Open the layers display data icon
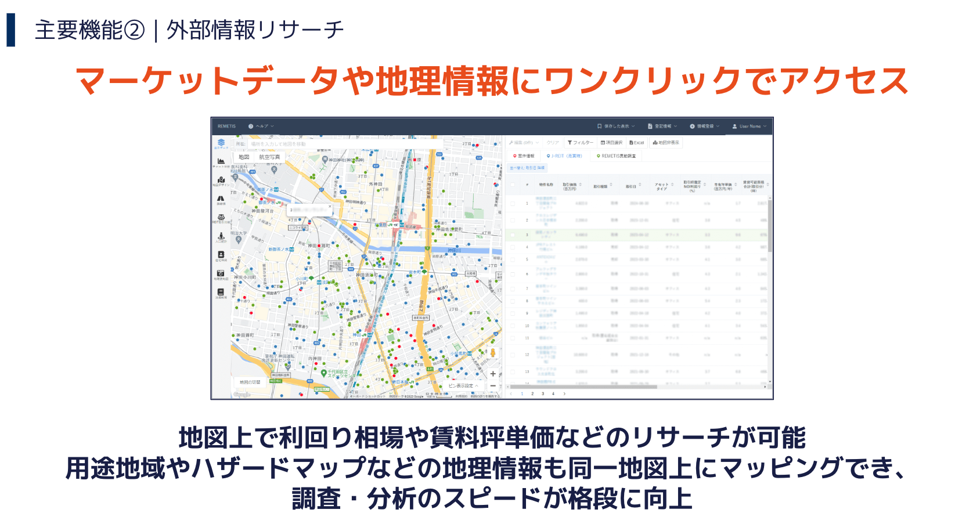The image size is (980, 520). pyautogui.click(x=221, y=143)
